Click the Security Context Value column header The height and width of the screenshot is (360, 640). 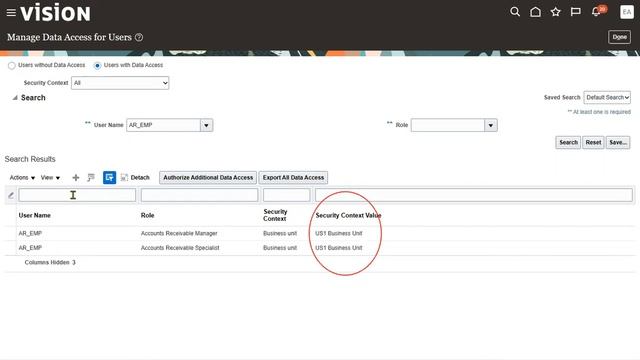tap(348, 216)
